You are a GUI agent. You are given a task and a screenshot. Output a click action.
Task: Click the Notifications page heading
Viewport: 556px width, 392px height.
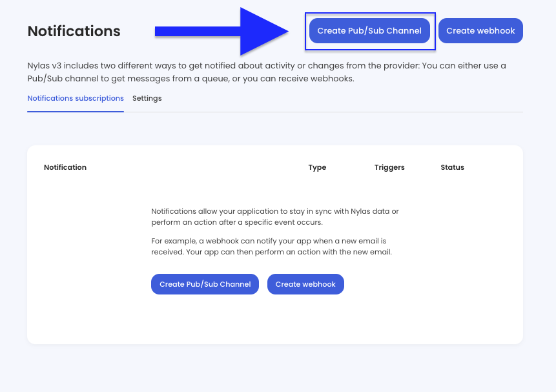[x=74, y=31]
